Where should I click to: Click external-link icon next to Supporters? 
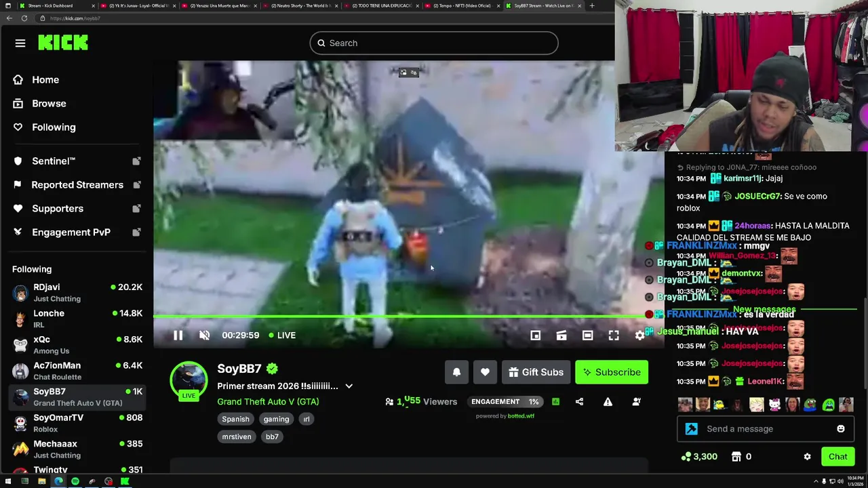(136, 209)
